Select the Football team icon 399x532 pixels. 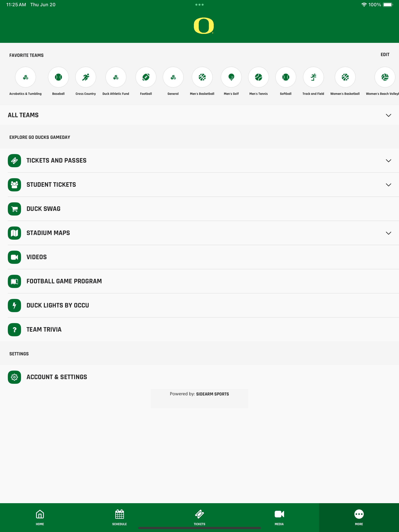click(146, 77)
